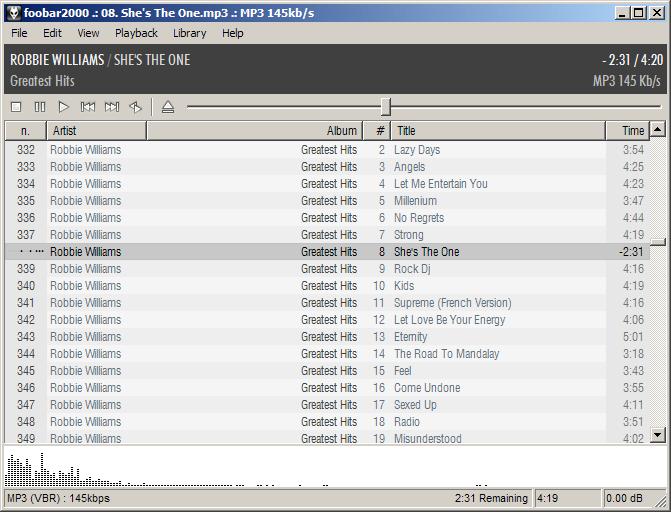Open the Playback menu
671x512 pixels.
pos(136,33)
